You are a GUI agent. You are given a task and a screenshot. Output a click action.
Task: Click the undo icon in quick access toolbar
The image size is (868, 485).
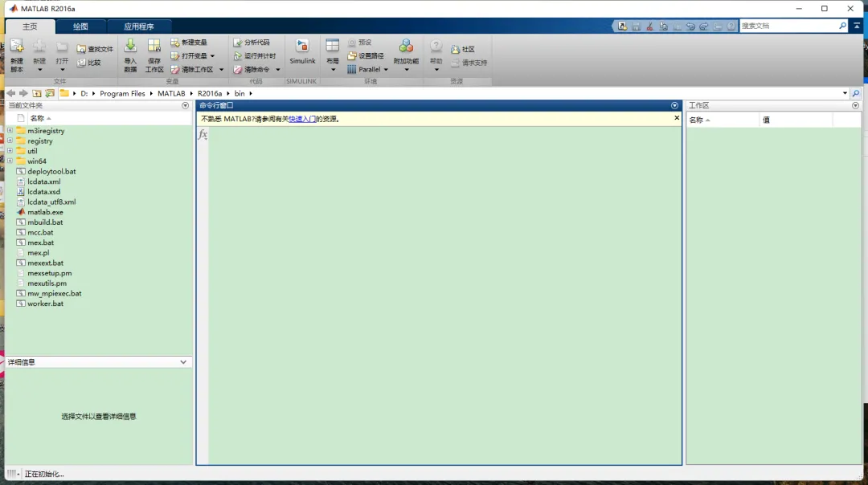(x=690, y=26)
